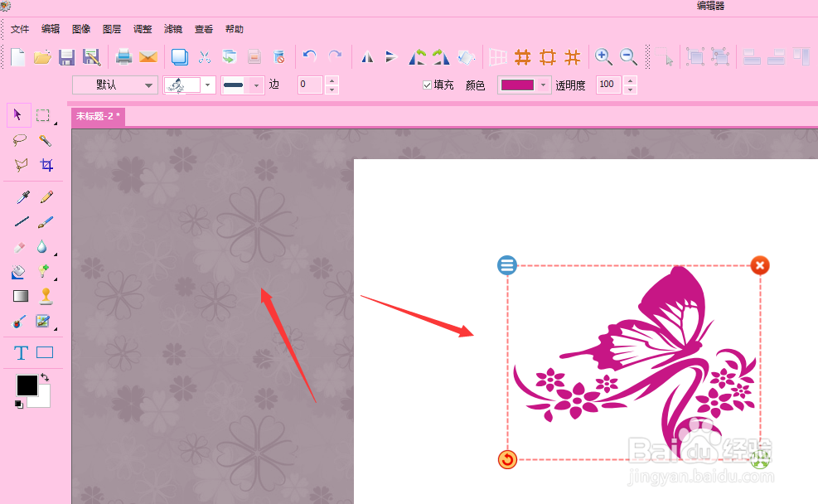Expand the butterfly shape picker dropdown
The height and width of the screenshot is (504, 818).
pyautogui.click(x=208, y=85)
